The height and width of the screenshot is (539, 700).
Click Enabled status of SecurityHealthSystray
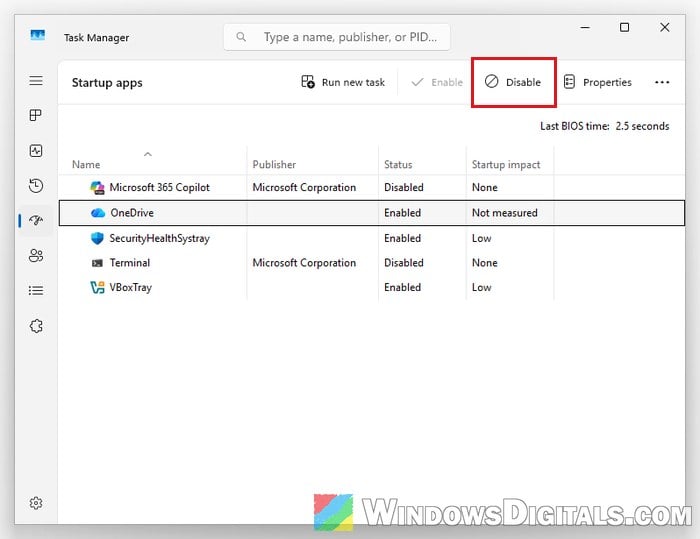coord(402,238)
